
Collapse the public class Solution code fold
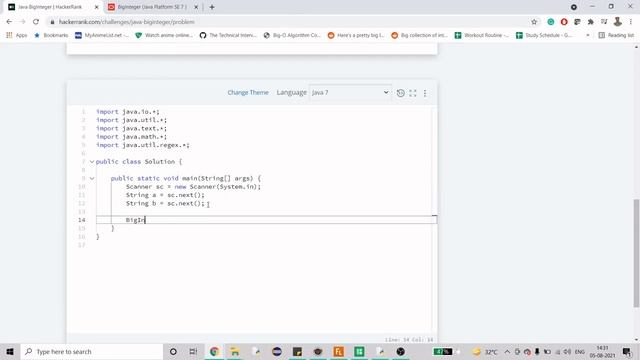[92, 162]
